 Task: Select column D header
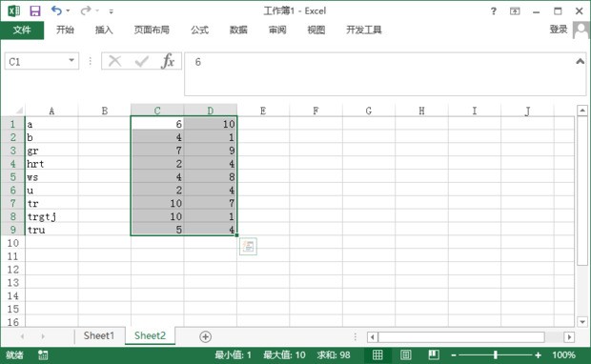211,111
